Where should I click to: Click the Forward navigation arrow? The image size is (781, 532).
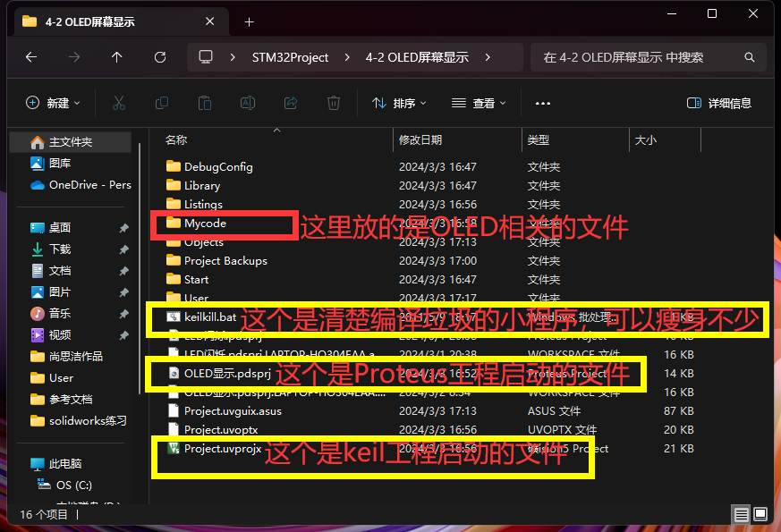[x=74, y=57]
